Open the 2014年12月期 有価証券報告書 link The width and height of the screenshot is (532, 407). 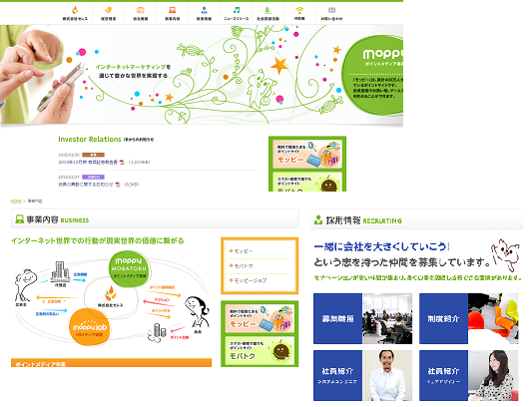[x=88, y=163]
